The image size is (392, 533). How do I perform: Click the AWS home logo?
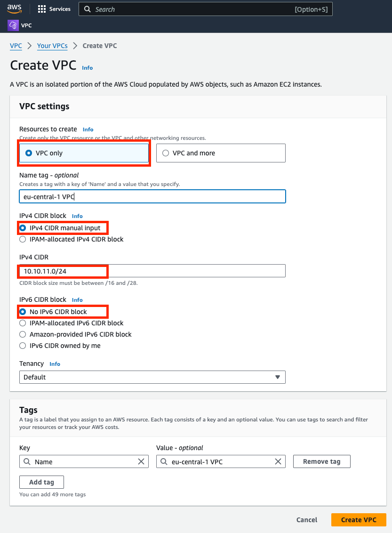(x=14, y=8)
